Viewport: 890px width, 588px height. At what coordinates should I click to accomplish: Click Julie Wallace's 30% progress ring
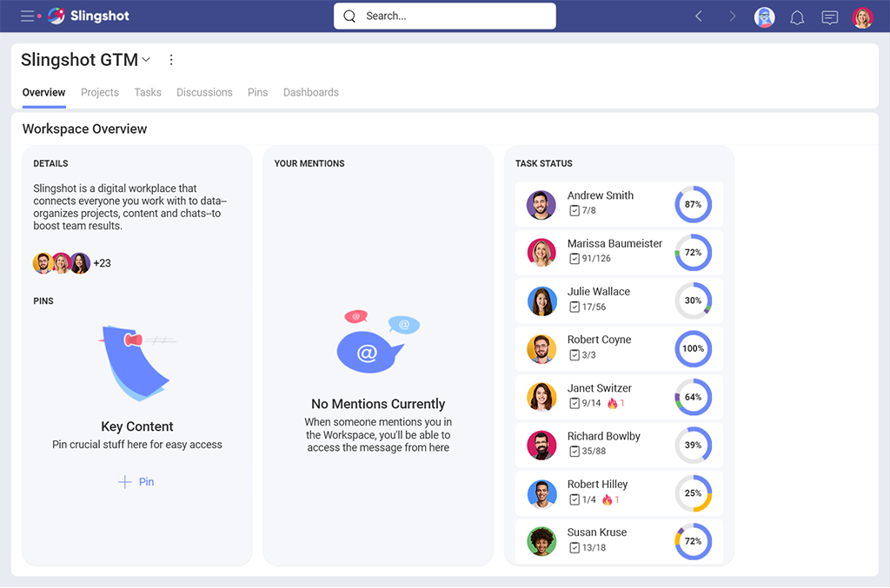tap(693, 301)
